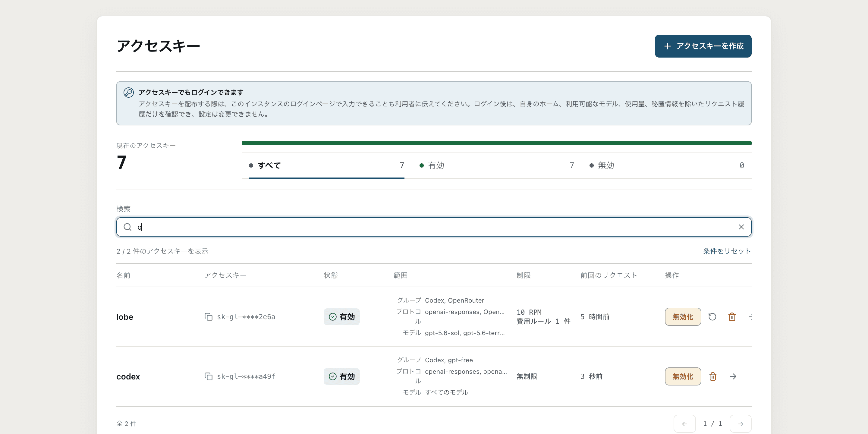Click the 制限 column header
Viewport: 868px width, 434px height.
pyautogui.click(x=524, y=275)
